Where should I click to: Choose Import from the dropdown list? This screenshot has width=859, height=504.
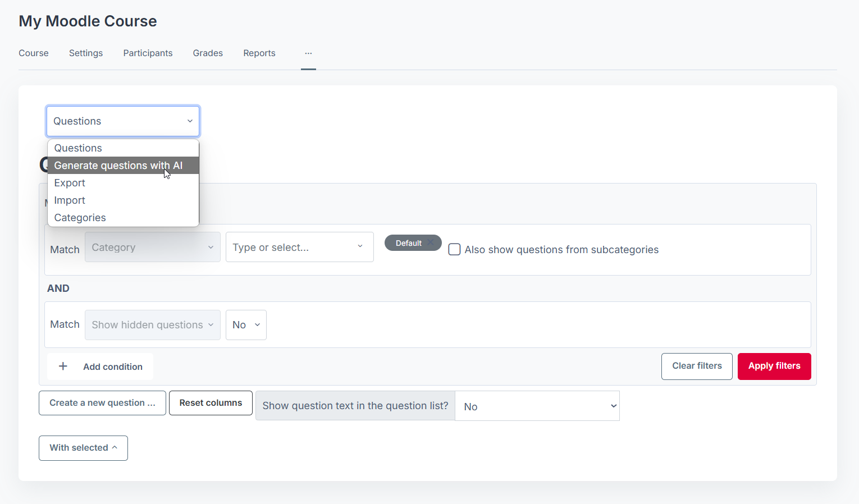click(70, 200)
